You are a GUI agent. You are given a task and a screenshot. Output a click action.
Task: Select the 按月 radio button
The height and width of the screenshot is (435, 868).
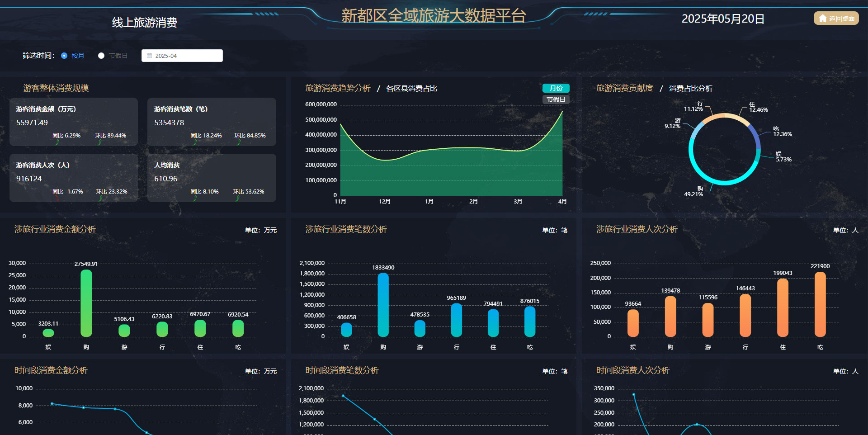pyautogui.click(x=64, y=56)
